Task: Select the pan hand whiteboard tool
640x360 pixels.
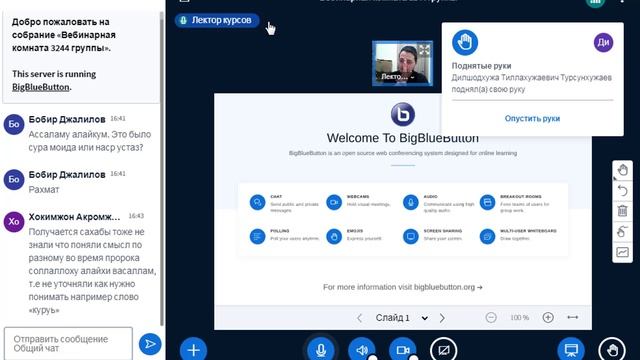Action: click(622, 170)
